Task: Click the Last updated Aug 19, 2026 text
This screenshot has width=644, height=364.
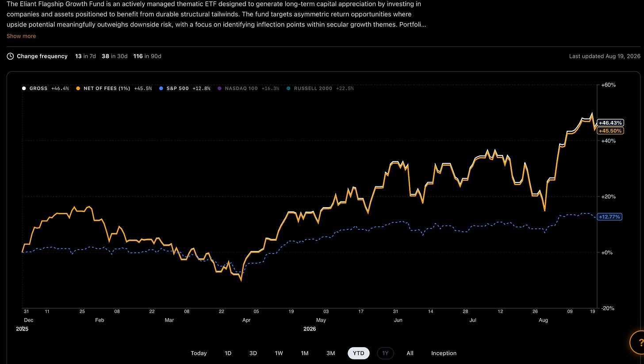Action: tap(605, 57)
